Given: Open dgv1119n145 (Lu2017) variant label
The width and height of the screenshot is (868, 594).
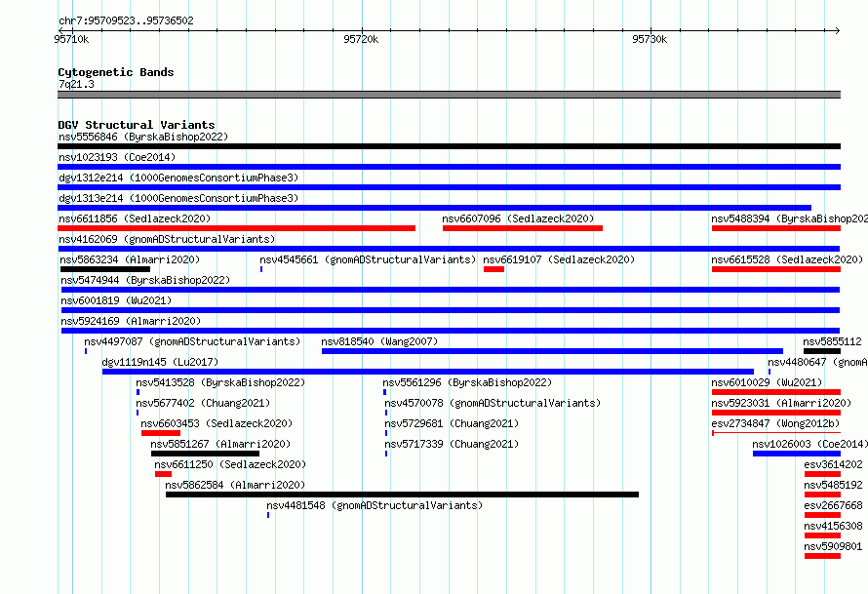Looking at the screenshot, I should click(160, 362).
